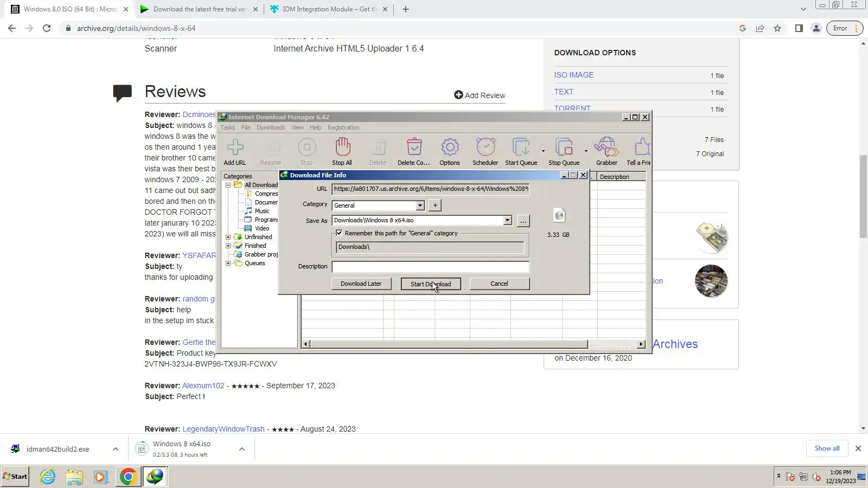Viewport: 868px width, 488px height.
Task: Open the Help menu in IDM
Action: [316, 127]
